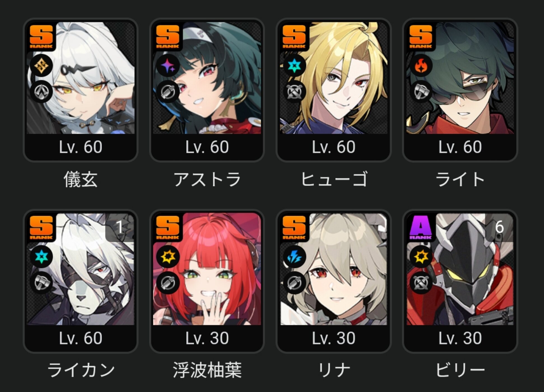Select the ヒューゴ character portrait
544x392 pixels.
334,78
